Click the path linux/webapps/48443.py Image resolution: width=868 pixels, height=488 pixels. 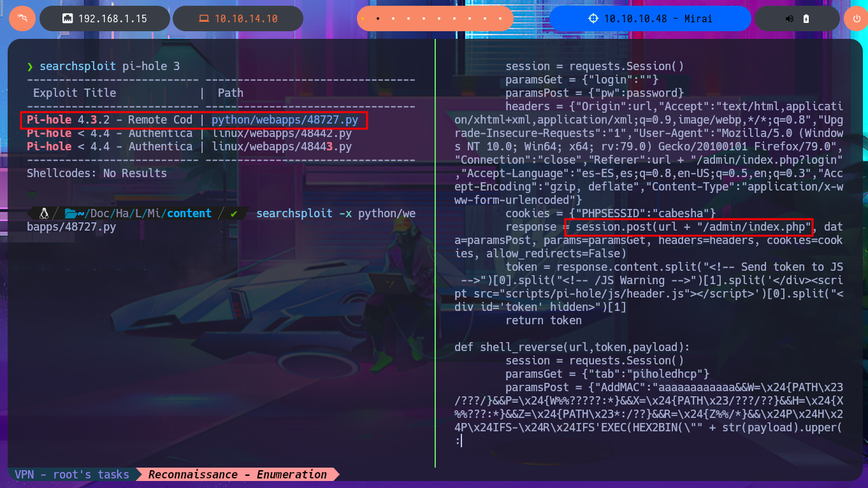[x=281, y=147]
